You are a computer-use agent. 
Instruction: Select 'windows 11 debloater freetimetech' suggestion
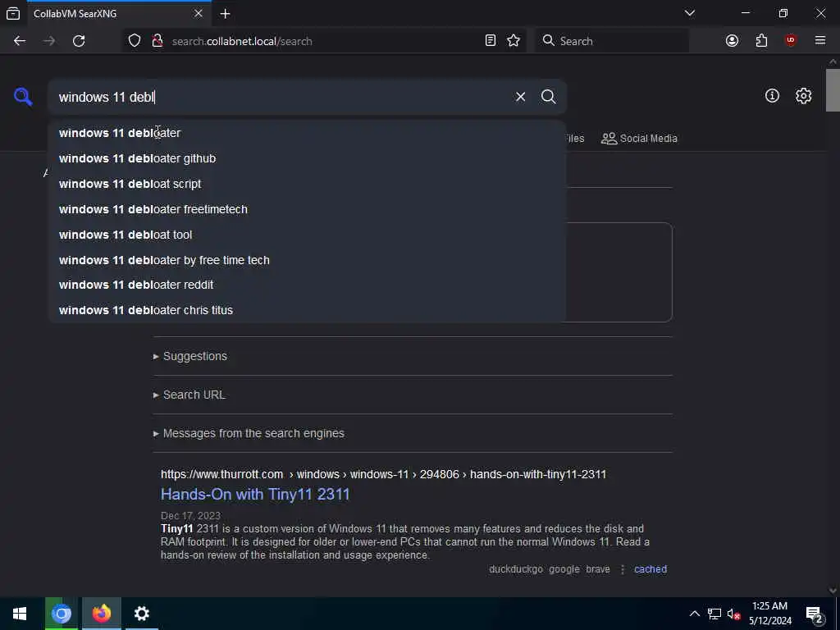pyautogui.click(x=307, y=209)
